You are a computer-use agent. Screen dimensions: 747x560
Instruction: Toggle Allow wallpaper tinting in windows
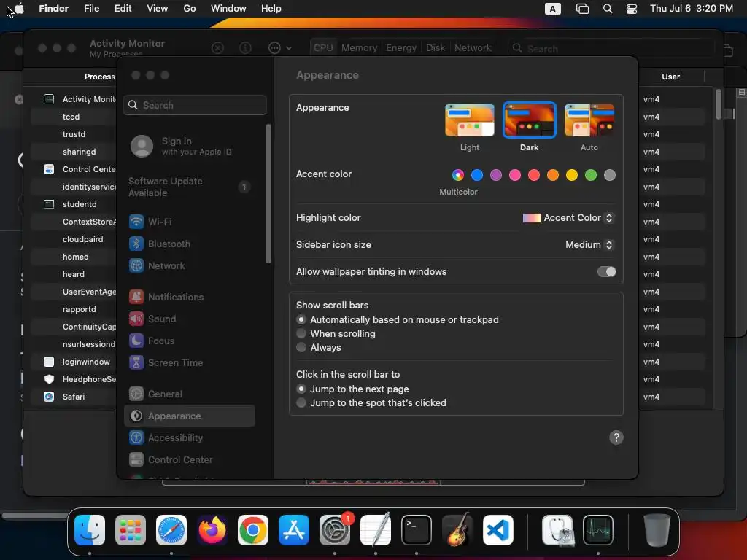[606, 271]
